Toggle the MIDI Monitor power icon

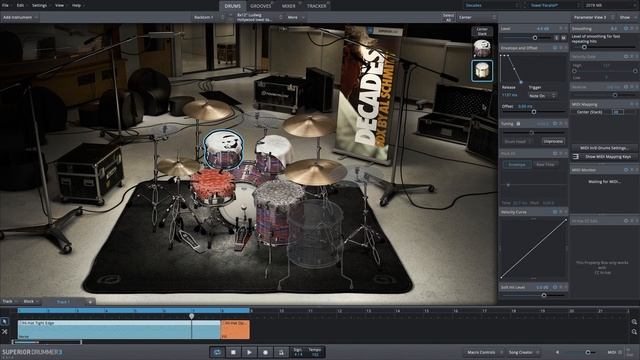coord(626,170)
